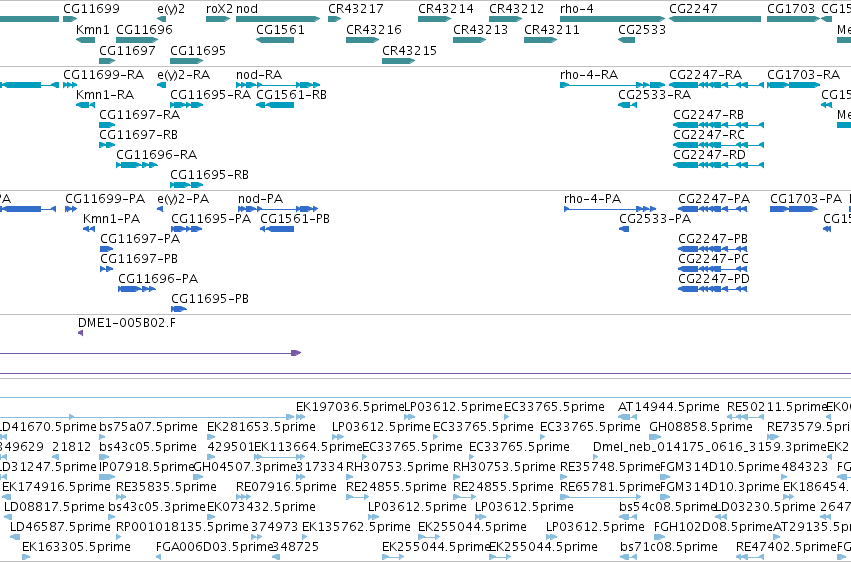
Task: Click the CG2247-RC transcript label
Action: click(x=709, y=135)
